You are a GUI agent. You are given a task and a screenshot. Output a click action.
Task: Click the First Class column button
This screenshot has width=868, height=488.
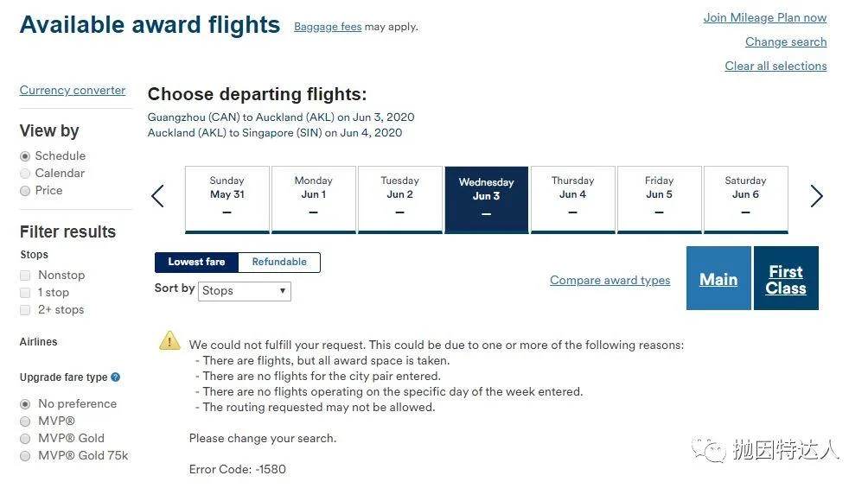click(786, 278)
